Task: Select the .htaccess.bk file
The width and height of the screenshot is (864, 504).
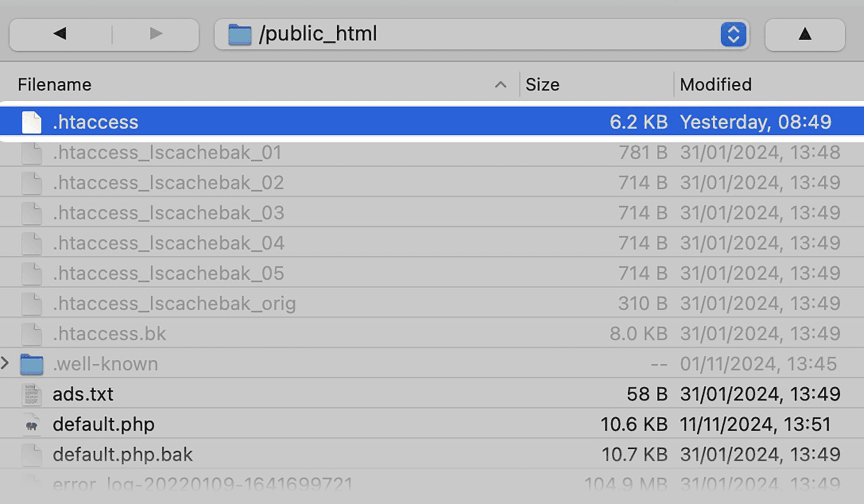Action: coord(109,334)
